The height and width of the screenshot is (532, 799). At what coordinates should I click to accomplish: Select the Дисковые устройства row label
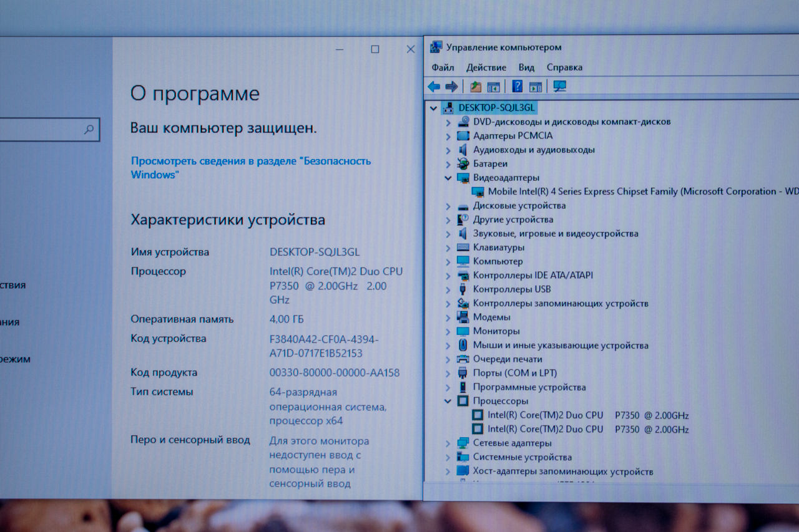tap(519, 205)
